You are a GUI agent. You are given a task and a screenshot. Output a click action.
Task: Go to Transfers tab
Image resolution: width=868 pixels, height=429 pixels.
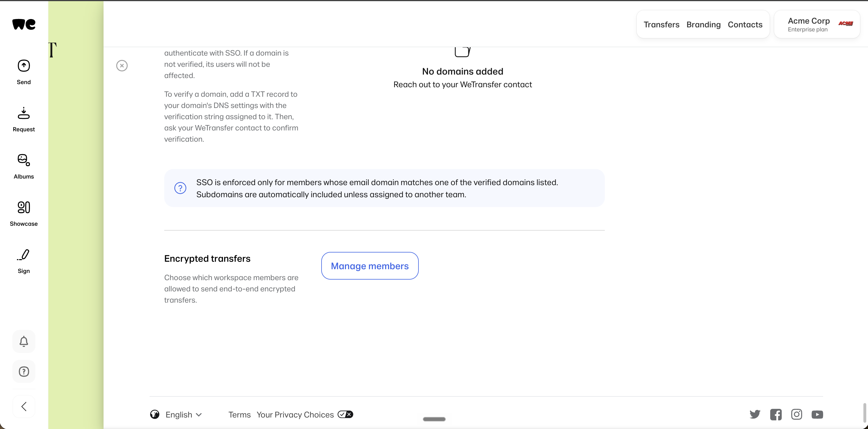point(661,25)
